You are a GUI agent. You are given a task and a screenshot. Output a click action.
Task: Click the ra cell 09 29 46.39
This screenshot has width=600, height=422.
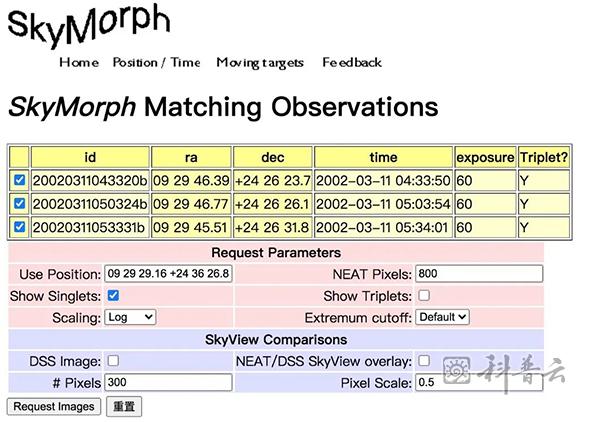click(191, 181)
